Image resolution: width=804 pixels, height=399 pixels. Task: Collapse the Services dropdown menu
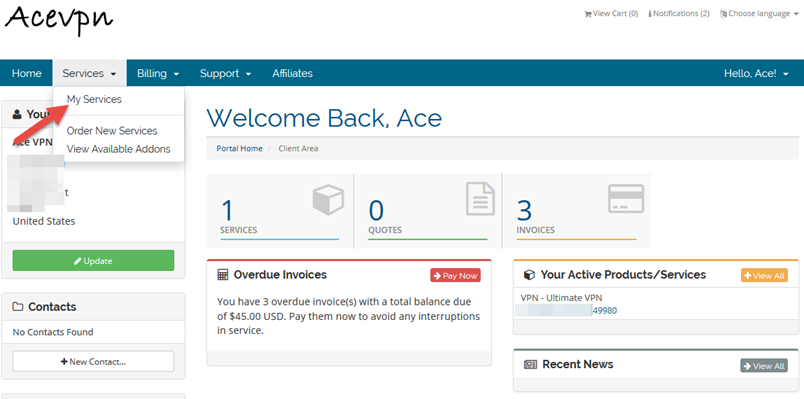(89, 73)
